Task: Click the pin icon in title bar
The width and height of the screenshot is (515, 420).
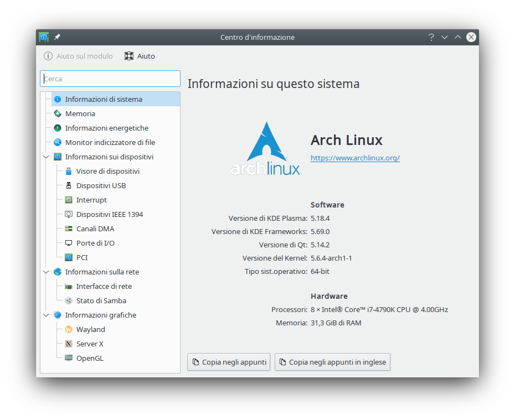Action: click(57, 37)
